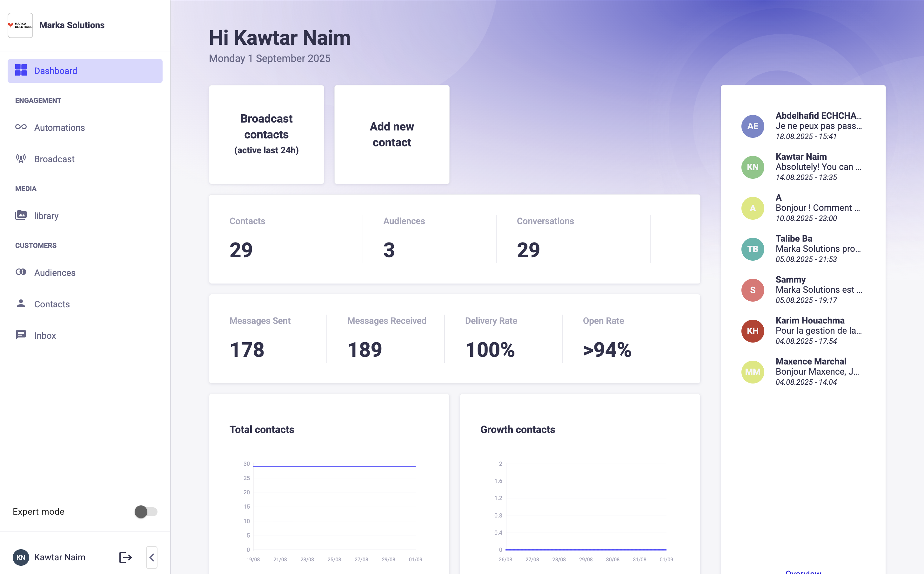Viewport: 924px width, 574px height.
Task: Click the Marka Solutions logo
Action: [x=21, y=25]
